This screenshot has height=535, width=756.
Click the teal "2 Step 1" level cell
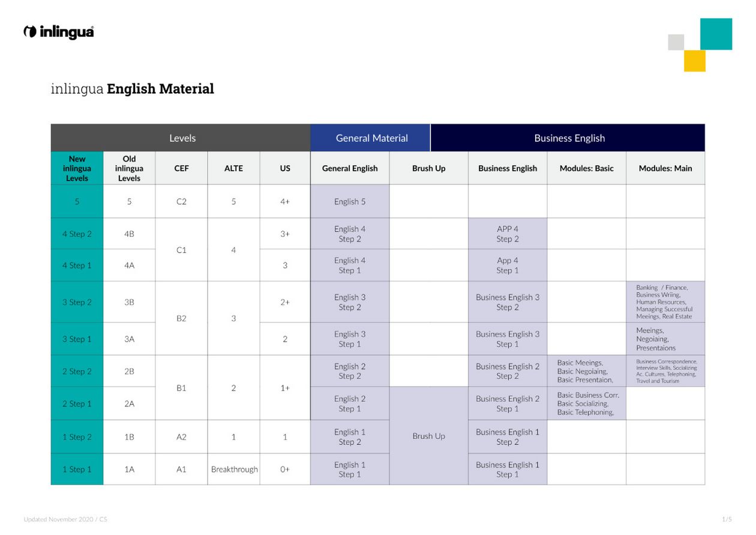77,404
